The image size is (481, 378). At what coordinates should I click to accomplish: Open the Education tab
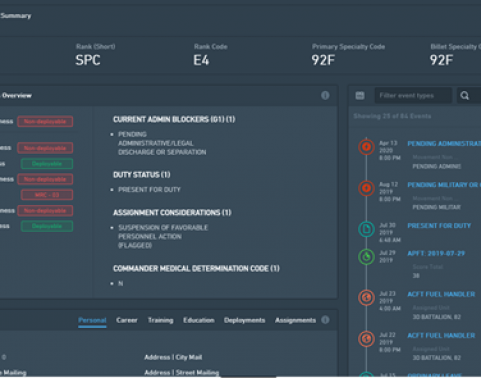199,320
